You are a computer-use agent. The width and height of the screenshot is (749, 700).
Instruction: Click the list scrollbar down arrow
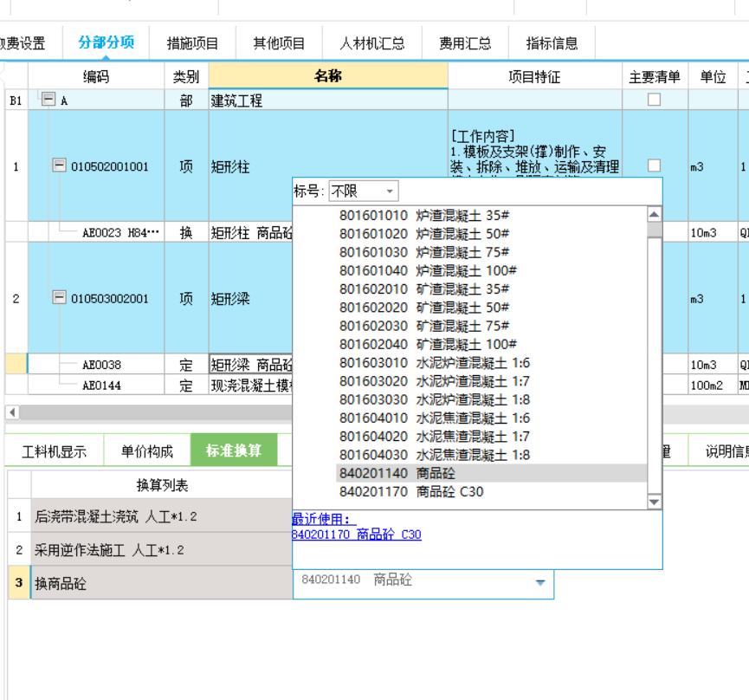click(x=654, y=502)
